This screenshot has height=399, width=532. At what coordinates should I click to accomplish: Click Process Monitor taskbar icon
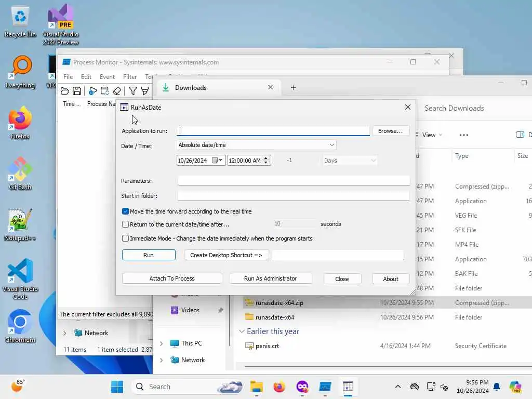325,387
